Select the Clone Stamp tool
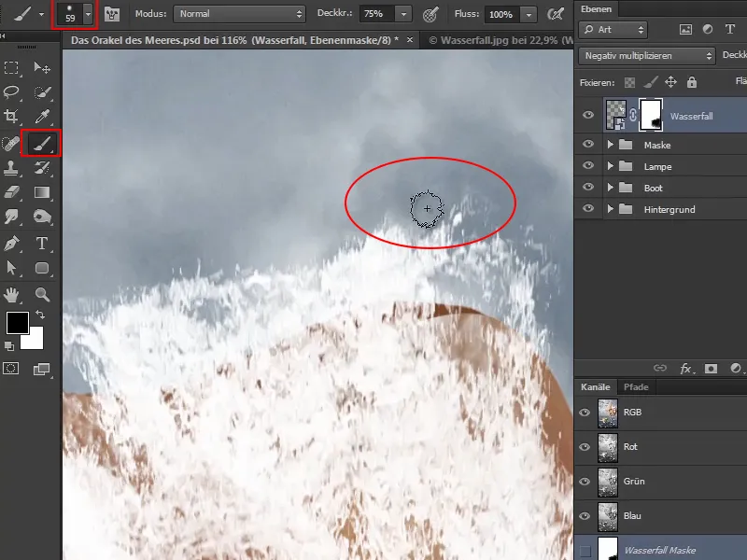The image size is (747, 560). tap(11, 167)
